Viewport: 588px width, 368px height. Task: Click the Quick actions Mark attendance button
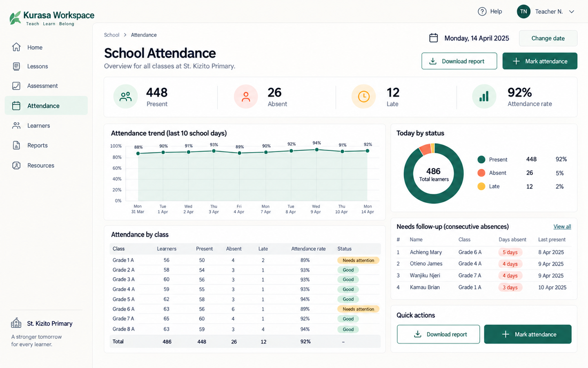click(528, 334)
